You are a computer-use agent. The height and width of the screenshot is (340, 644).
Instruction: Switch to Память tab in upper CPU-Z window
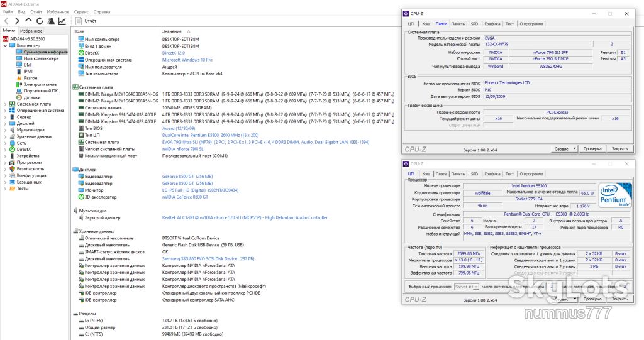[x=458, y=24]
